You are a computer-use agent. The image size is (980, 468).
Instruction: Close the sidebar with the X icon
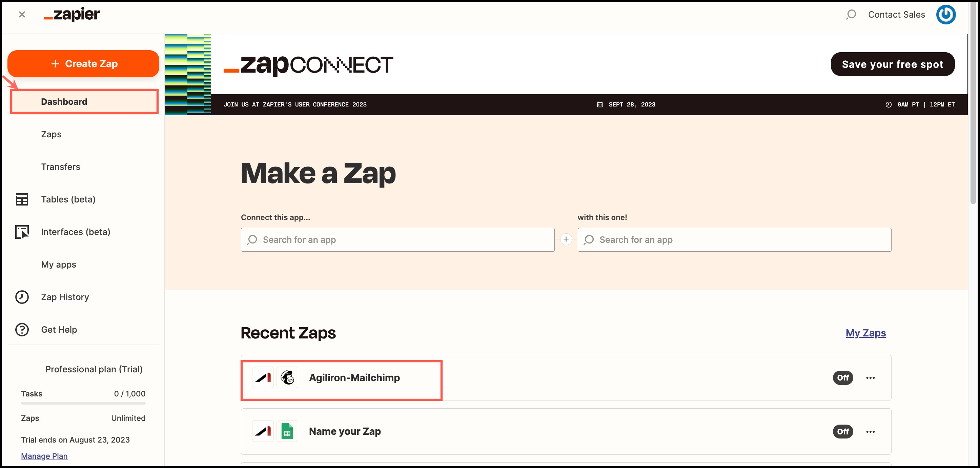tap(22, 15)
